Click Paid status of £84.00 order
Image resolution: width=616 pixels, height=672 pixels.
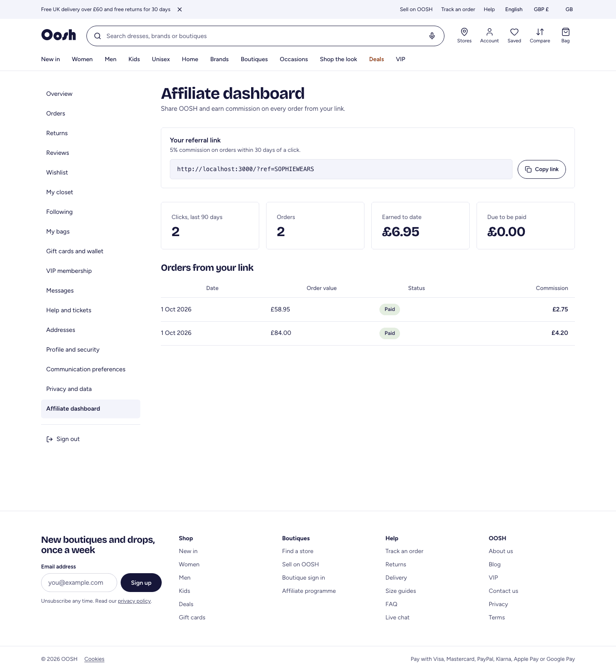pyautogui.click(x=390, y=333)
